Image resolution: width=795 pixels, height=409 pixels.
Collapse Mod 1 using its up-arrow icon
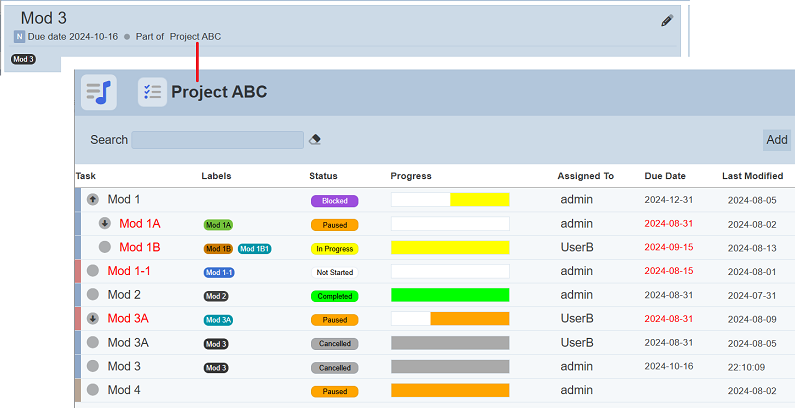point(93,200)
